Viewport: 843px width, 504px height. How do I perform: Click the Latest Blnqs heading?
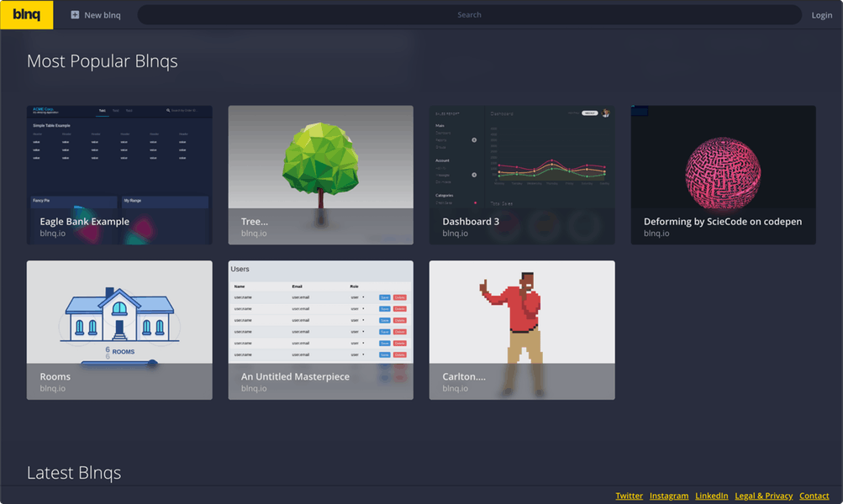(74, 473)
